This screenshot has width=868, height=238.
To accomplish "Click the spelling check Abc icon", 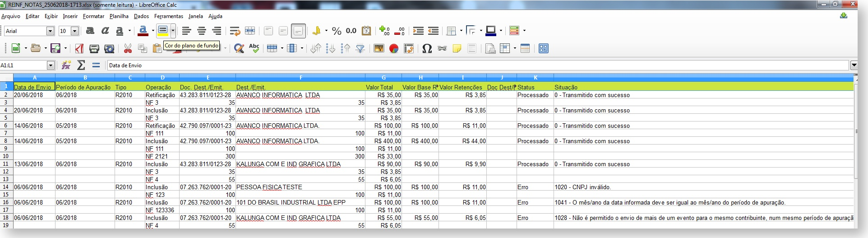I will click(x=254, y=48).
